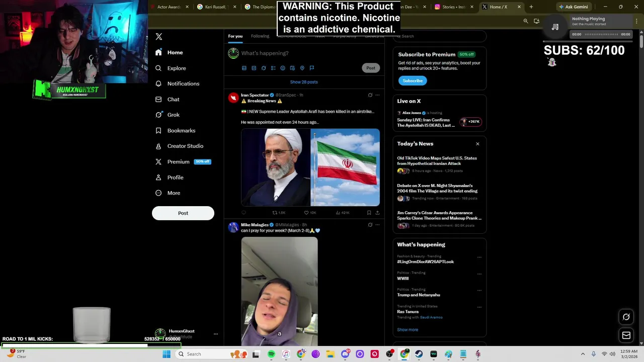The height and width of the screenshot is (362, 644).
Task: Open the floating messages envelope button
Action: 626,335
